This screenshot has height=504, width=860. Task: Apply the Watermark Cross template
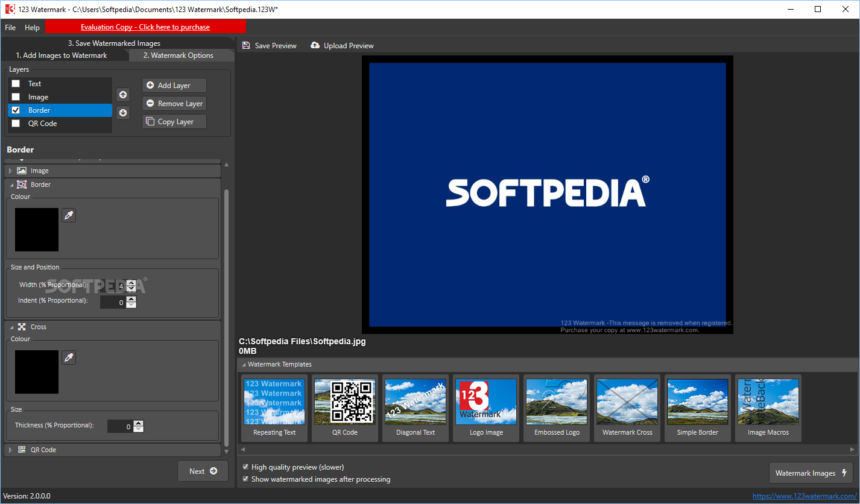pyautogui.click(x=627, y=408)
